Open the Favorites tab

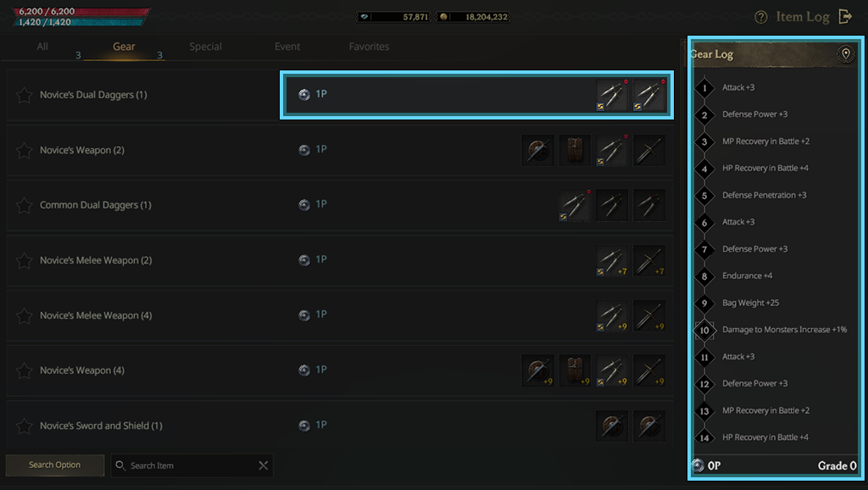click(369, 47)
